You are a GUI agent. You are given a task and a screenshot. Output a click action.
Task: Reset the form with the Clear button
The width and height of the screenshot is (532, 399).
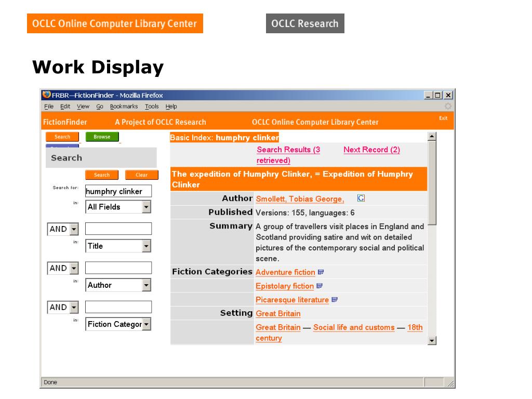[x=141, y=175]
